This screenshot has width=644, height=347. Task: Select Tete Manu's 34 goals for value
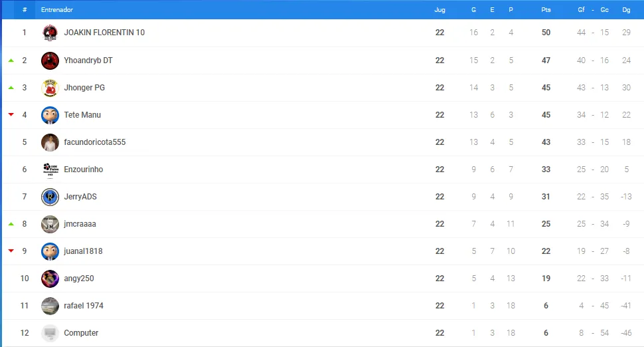tap(581, 115)
